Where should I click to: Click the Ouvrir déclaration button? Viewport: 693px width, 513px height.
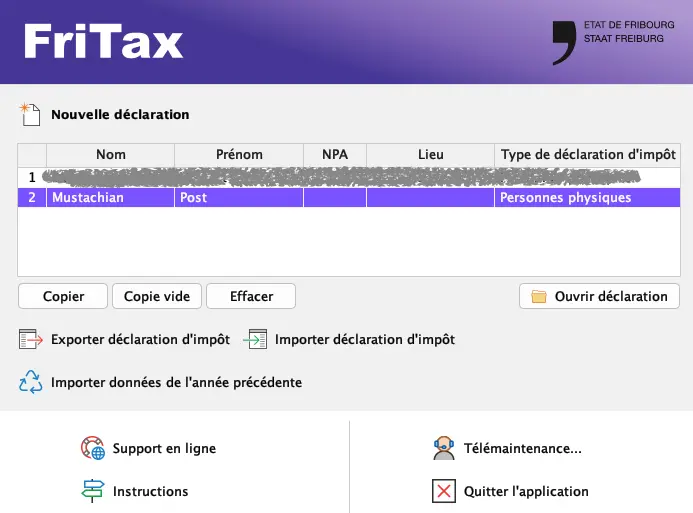[x=599, y=296]
